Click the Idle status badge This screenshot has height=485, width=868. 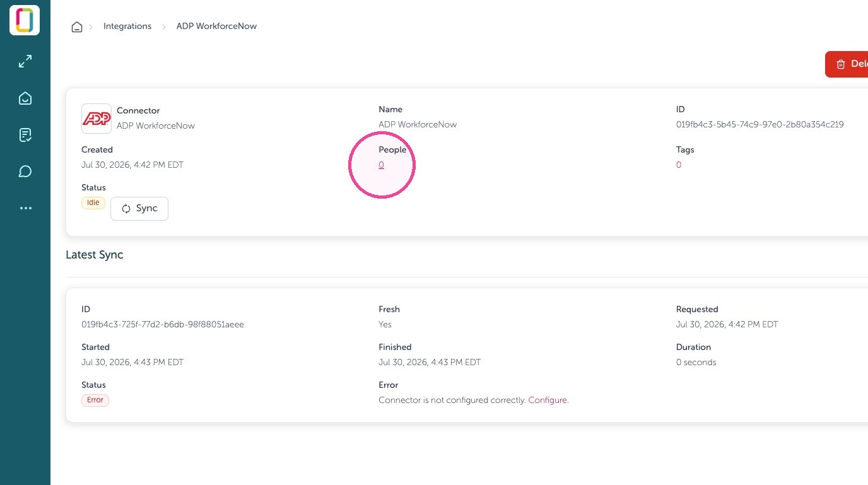coord(93,203)
